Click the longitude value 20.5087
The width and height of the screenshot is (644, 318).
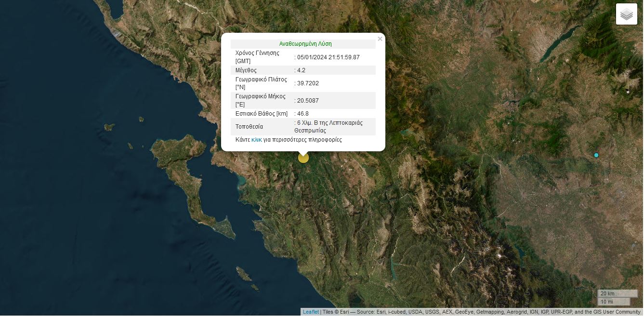308,101
